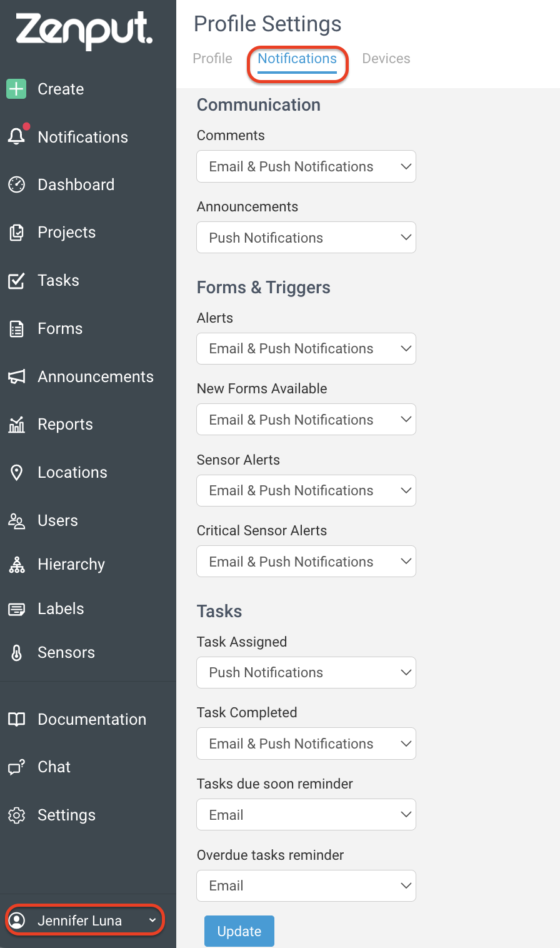
Task: Open the Task Assigned dropdown
Action: [306, 672]
